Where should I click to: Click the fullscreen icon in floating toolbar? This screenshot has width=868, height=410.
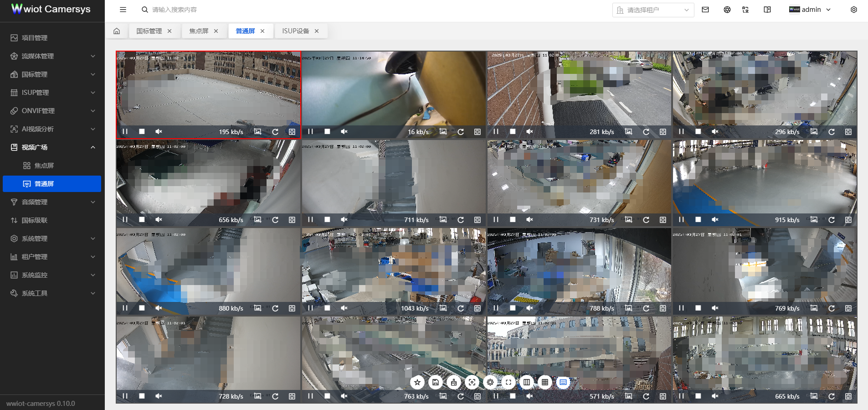pyautogui.click(x=508, y=382)
